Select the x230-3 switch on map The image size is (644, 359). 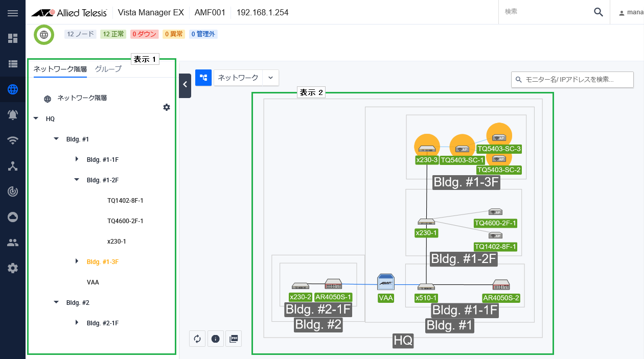(427, 148)
